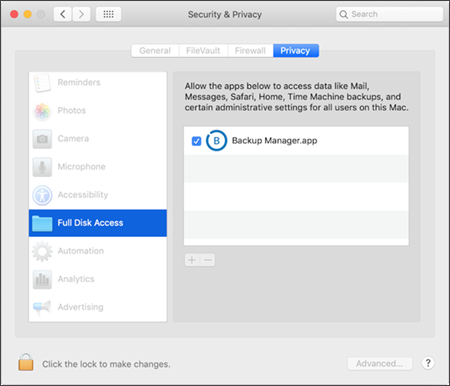Switch to the Firewall tab
The height and width of the screenshot is (386, 450).
(250, 51)
